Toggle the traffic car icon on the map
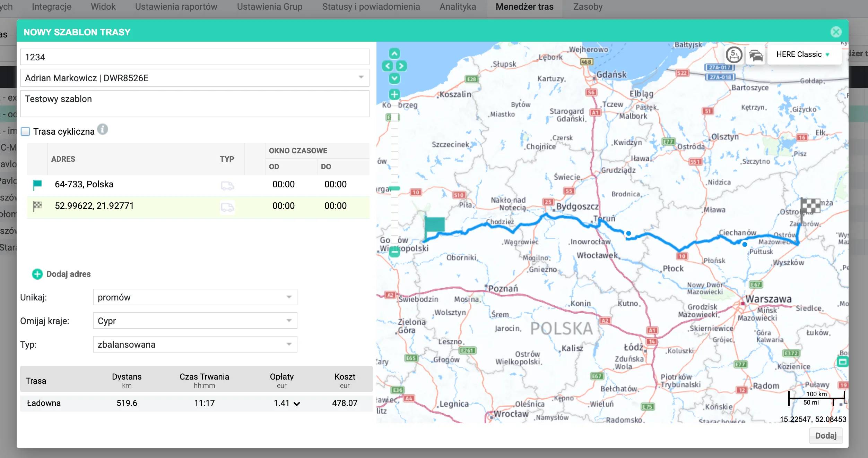Screen dimensions: 868x458 pos(756,55)
